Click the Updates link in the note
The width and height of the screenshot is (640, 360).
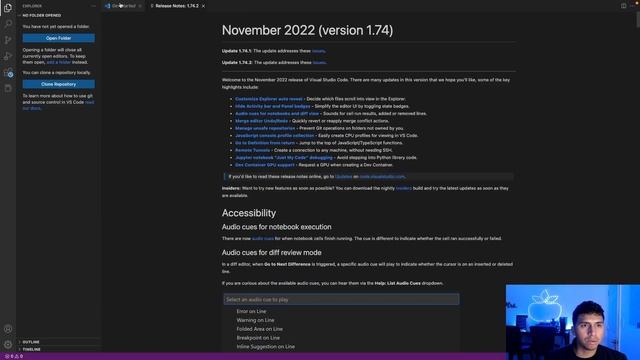[x=343, y=177]
